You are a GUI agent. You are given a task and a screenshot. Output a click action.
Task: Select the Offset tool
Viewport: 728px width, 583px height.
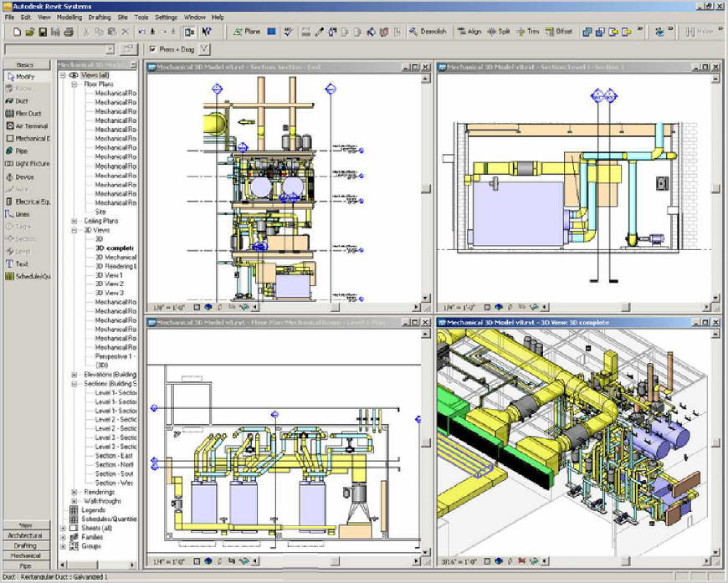(x=558, y=32)
